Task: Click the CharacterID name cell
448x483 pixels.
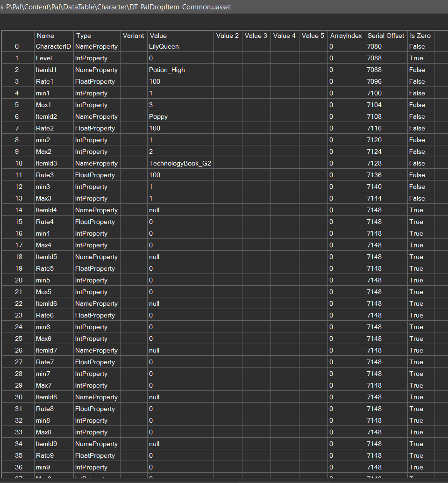Action: (x=54, y=46)
